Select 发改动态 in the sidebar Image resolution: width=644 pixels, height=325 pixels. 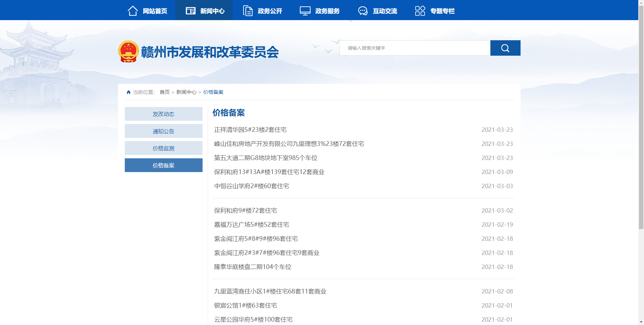(163, 114)
